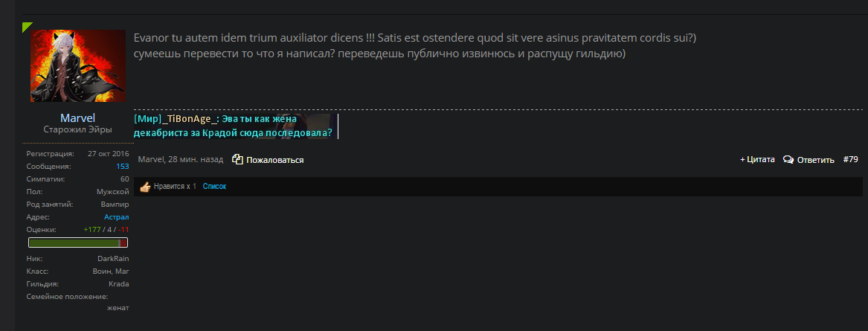
Task: Click the neutral ratings value 4
Action: click(x=109, y=229)
